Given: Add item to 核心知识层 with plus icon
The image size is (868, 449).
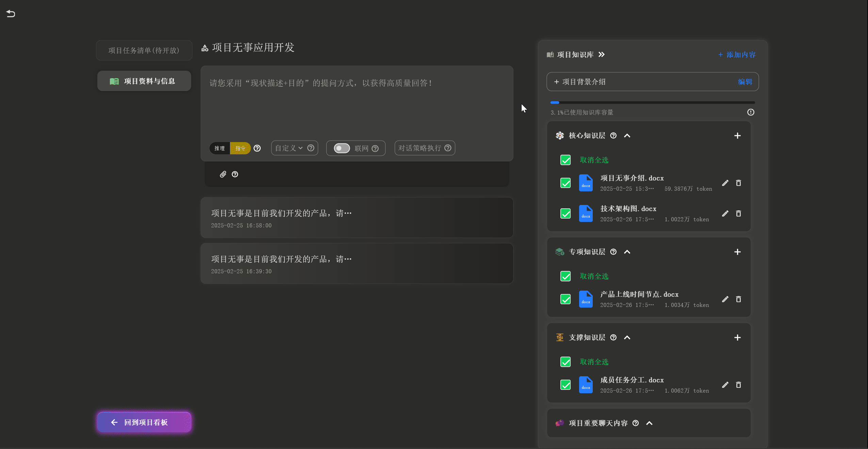Looking at the screenshot, I should pyautogui.click(x=737, y=136).
